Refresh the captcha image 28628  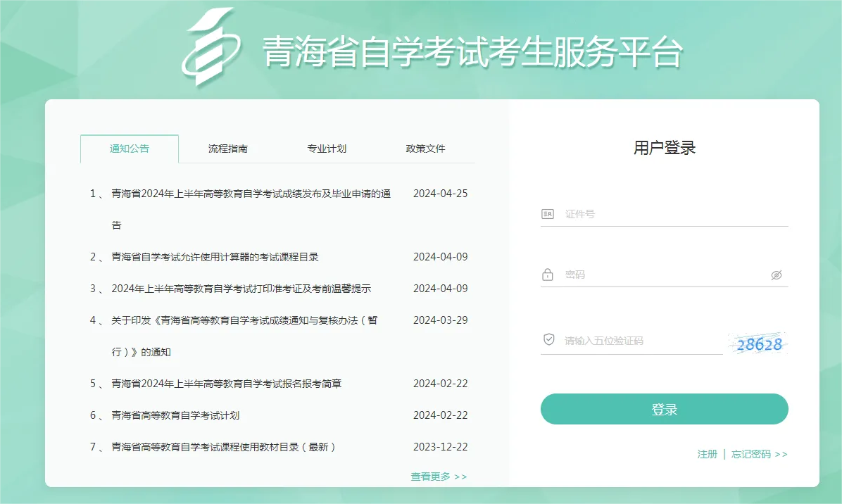[759, 344]
